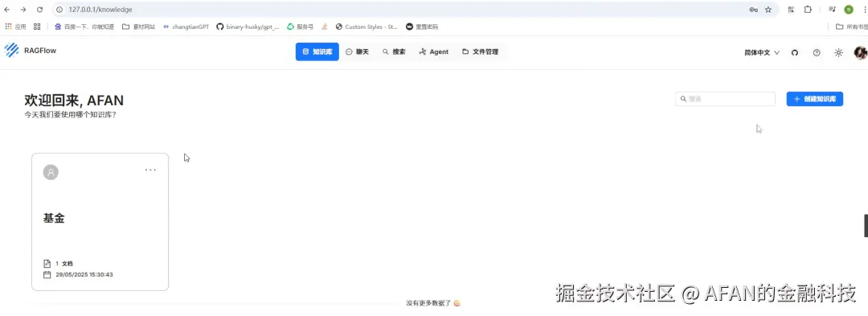Click the green Chrome profile avatar
This screenshot has height=316, width=868.
pos(849,10)
